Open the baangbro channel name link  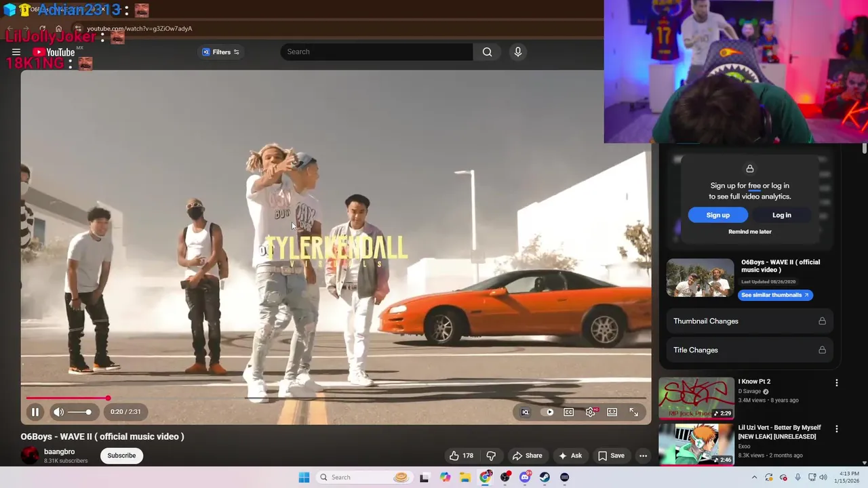(x=59, y=451)
